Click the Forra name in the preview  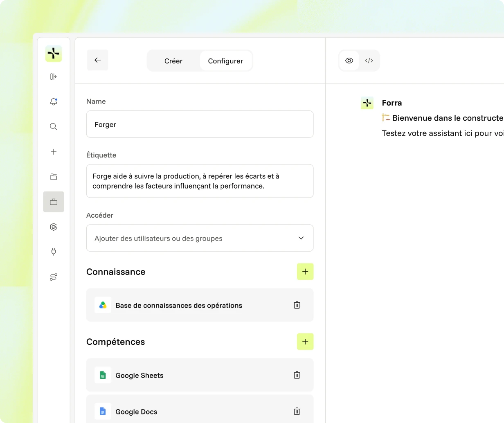(392, 103)
